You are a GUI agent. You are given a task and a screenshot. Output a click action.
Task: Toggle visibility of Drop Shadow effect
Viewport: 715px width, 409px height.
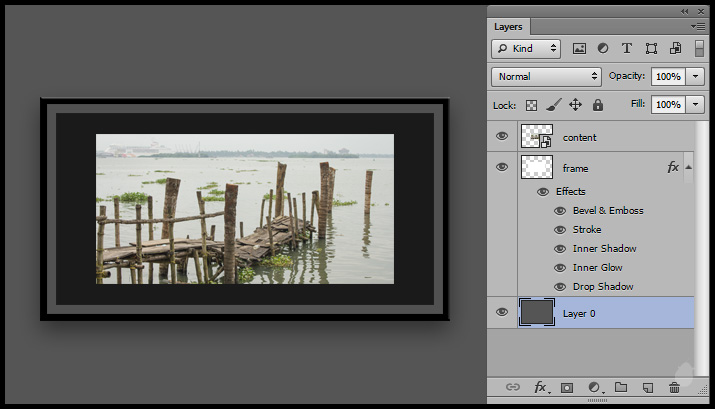pos(559,287)
